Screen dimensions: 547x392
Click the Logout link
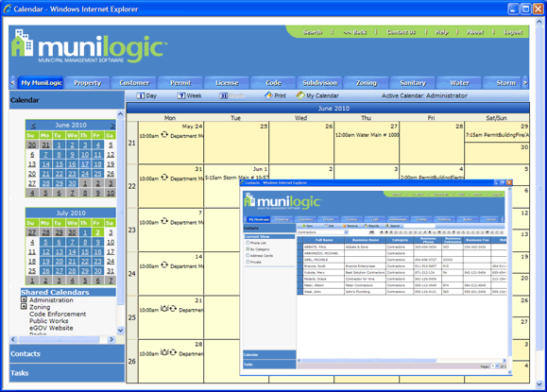[512, 32]
